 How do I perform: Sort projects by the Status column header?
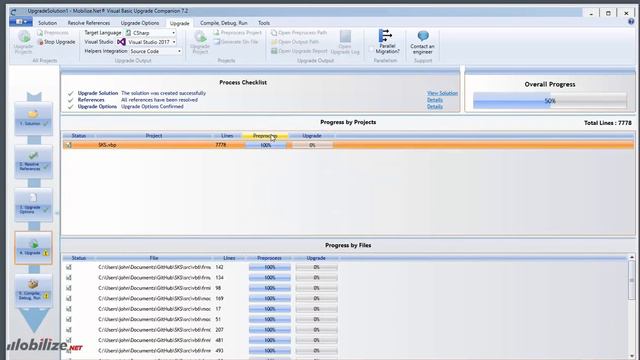pyautogui.click(x=79, y=136)
